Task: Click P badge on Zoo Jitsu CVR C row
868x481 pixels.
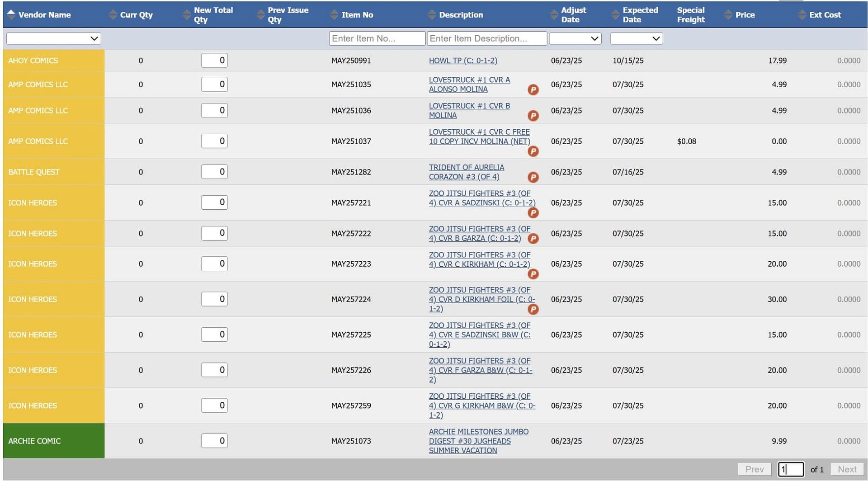Action: coord(533,274)
